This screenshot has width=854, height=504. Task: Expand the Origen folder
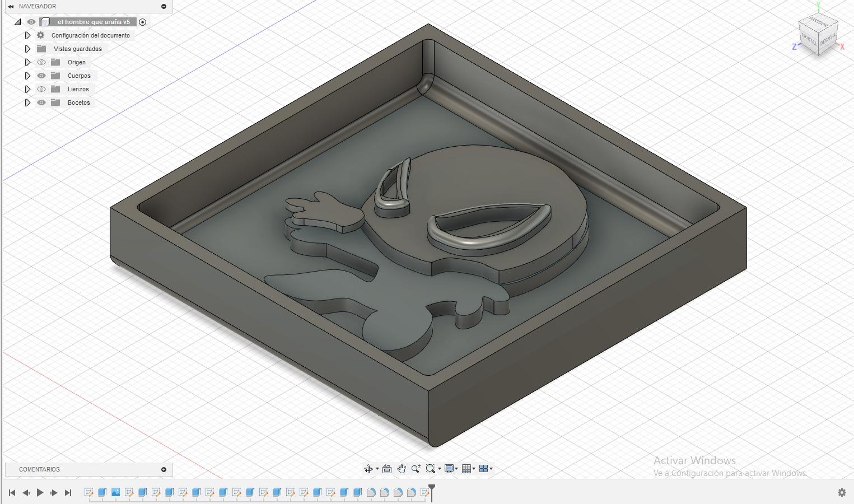pyautogui.click(x=27, y=62)
